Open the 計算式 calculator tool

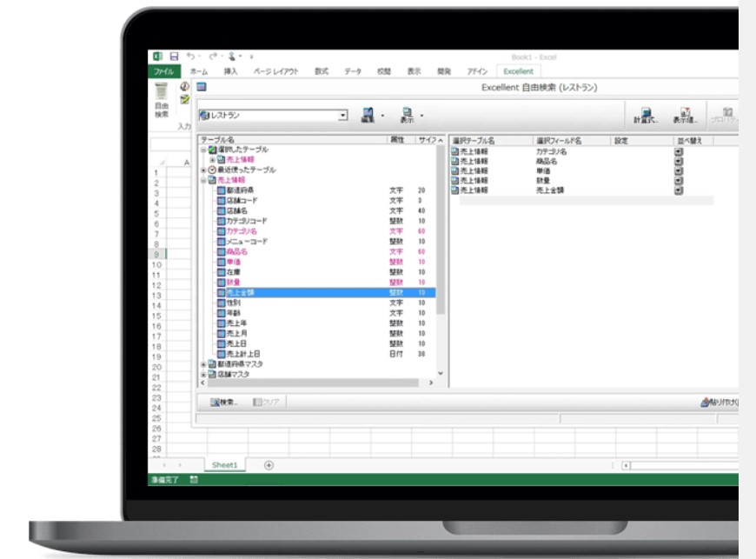[645, 116]
